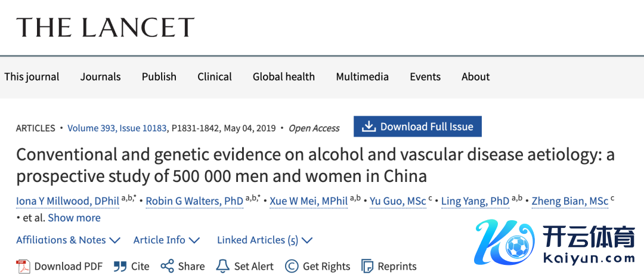This screenshot has height=278, width=644.
Task: Show more authors
Action: click(74, 218)
